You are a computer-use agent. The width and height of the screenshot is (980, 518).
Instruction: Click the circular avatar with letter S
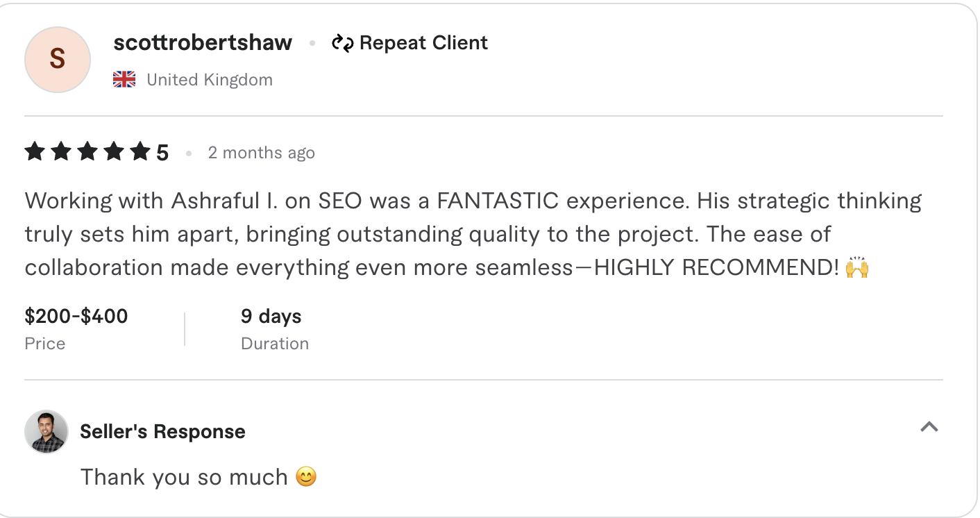pyautogui.click(x=57, y=60)
